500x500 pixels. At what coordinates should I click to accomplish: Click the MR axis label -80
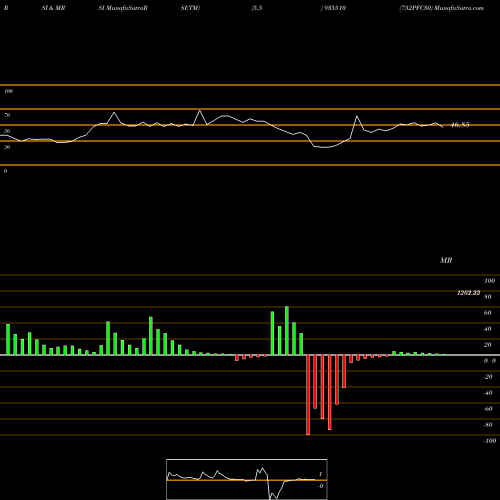(x=488, y=425)
